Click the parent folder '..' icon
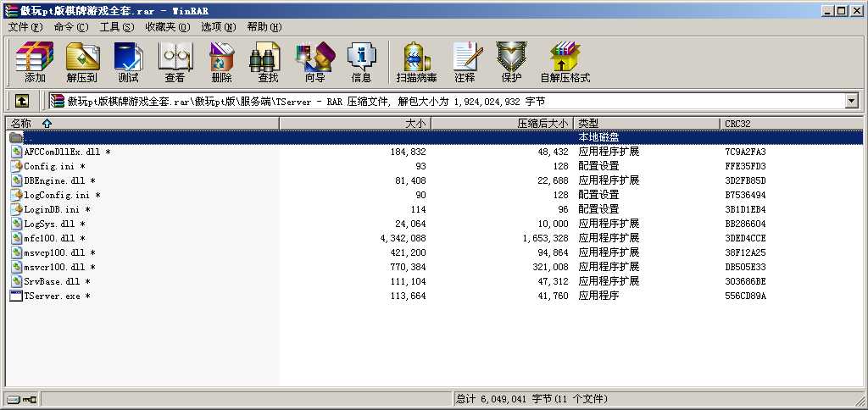Screen dimensions: 868x410 pyautogui.click(x=17, y=137)
